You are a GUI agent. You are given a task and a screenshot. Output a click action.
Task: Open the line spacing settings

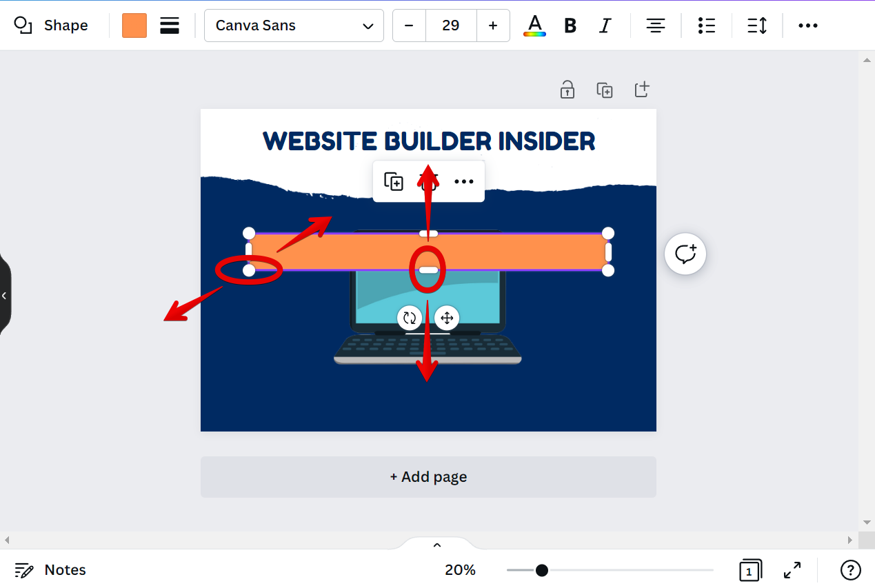[x=757, y=26]
